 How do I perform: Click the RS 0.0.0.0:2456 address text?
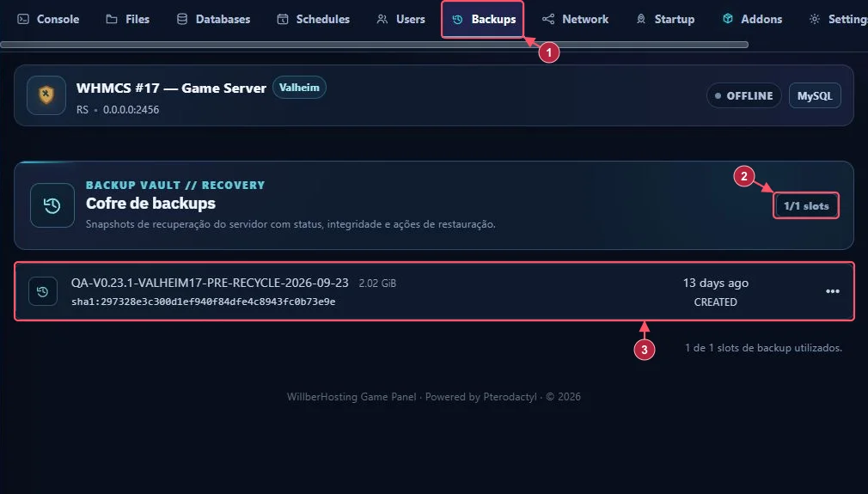point(118,109)
